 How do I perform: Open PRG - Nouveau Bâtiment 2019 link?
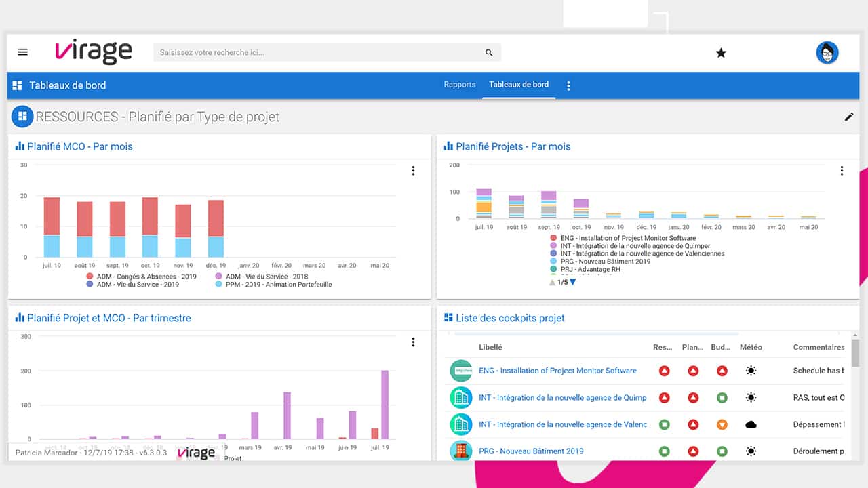click(531, 451)
